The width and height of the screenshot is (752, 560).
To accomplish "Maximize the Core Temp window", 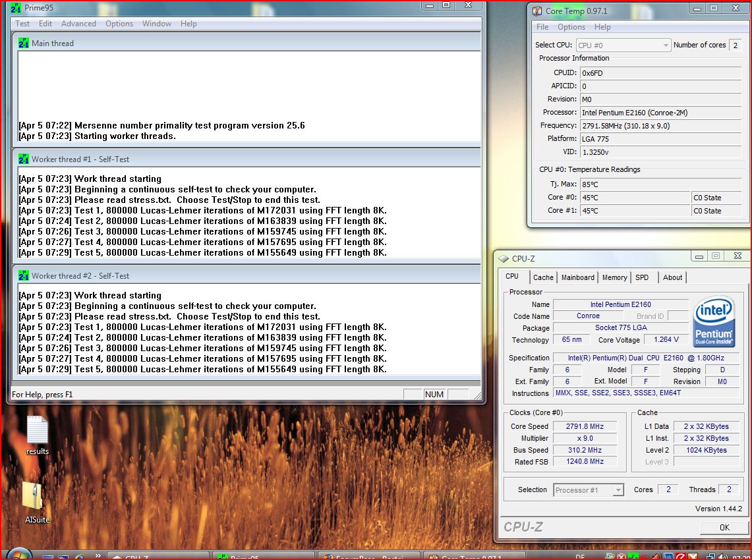I will click(x=714, y=8).
